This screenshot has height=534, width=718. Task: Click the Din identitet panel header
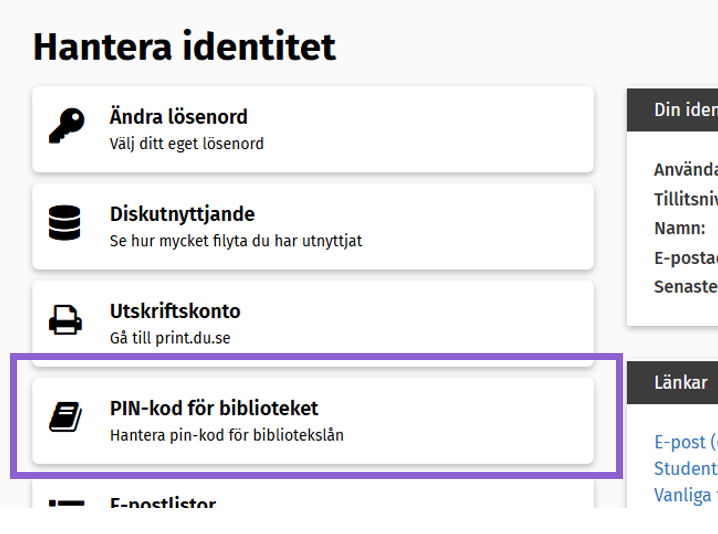pyautogui.click(x=672, y=110)
